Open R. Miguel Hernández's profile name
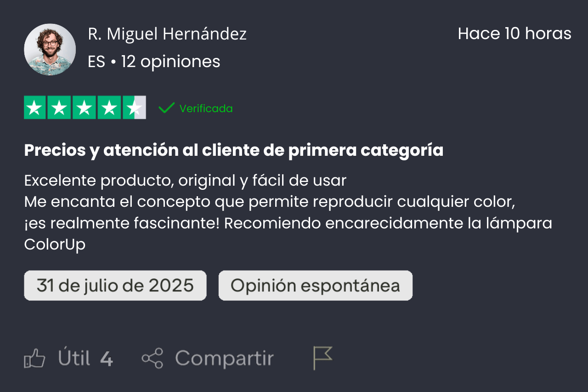The height and width of the screenshot is (392, 588). [167, 34]
